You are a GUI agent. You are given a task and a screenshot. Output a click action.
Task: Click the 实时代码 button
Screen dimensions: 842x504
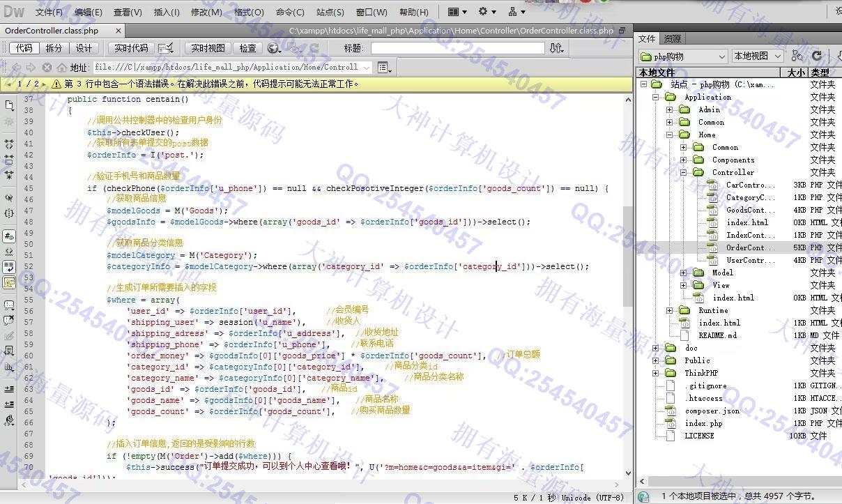point(132,48)
